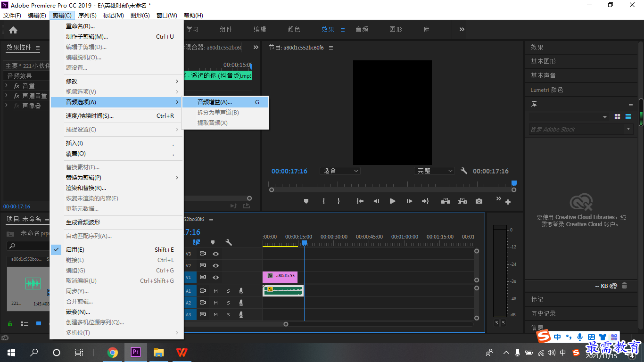
Task: Add marker in the timeline panel
Action: click(213, 242)
